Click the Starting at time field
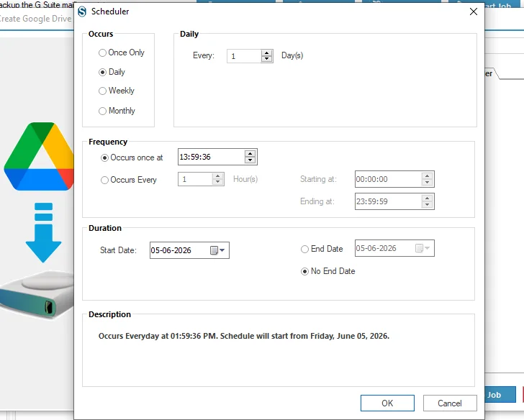 pos(389,179)
